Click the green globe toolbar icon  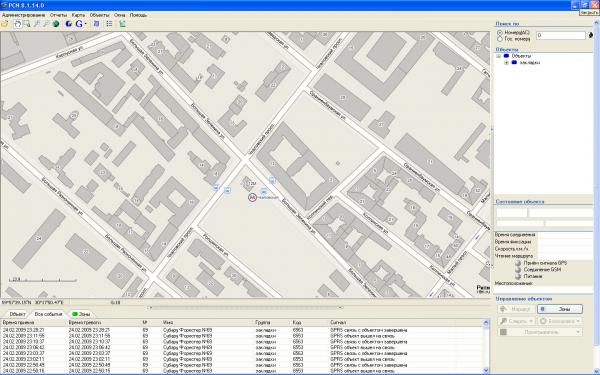(56, 24)
